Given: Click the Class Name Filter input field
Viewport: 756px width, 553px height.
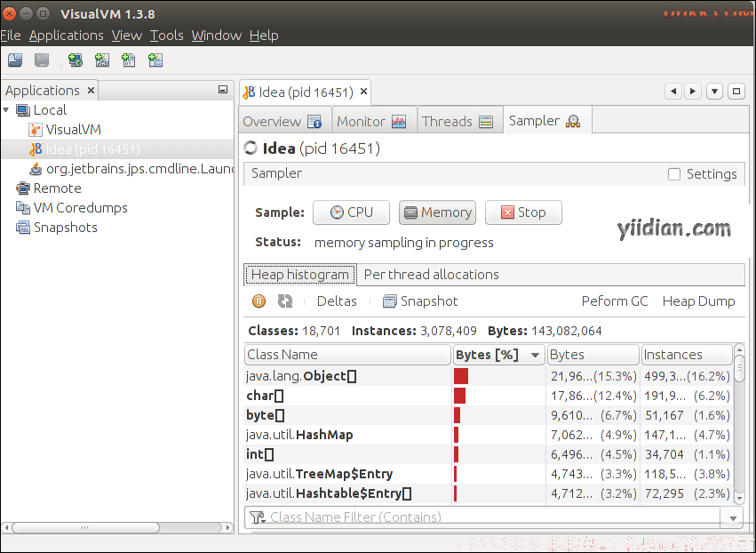Looking at the screenshot, I should [482, 517].
